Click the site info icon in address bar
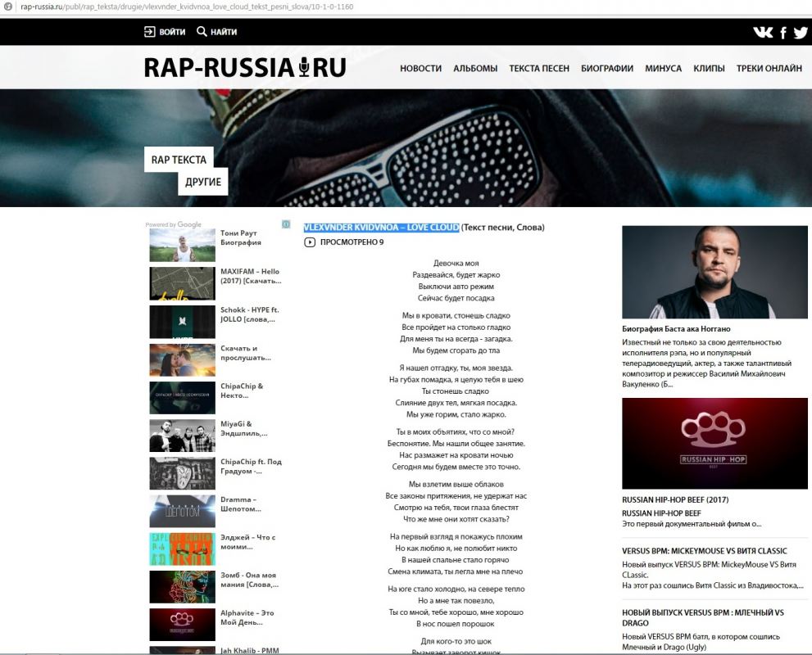 [x=7, y=7]
